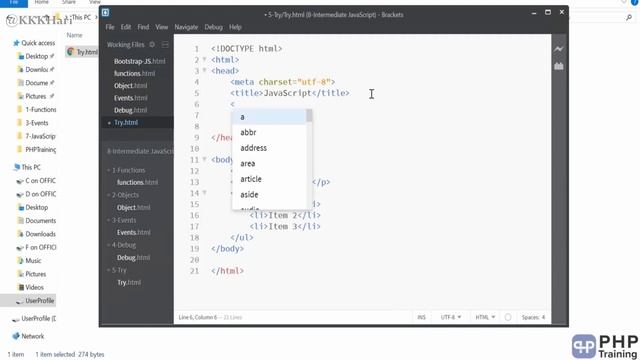Viewport: 640px width, 360px height.
Task: Open Object.html in project tree
Action: (133, 207)
